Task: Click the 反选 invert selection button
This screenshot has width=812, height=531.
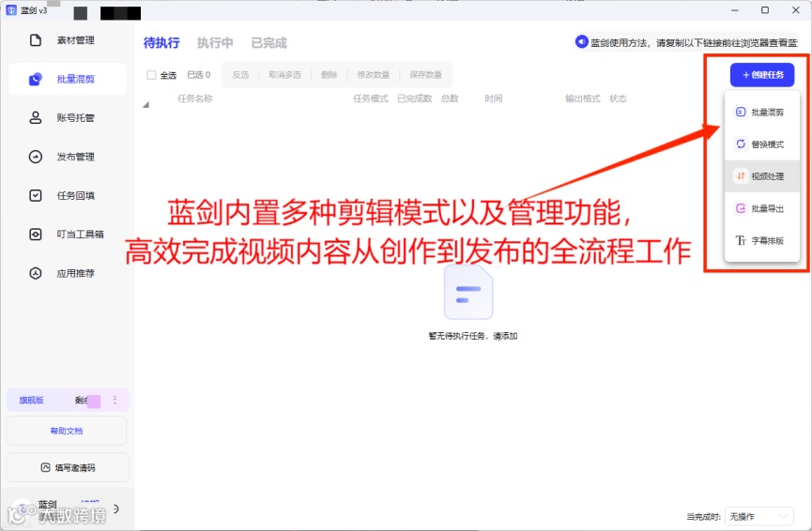Action: [241, 75]
